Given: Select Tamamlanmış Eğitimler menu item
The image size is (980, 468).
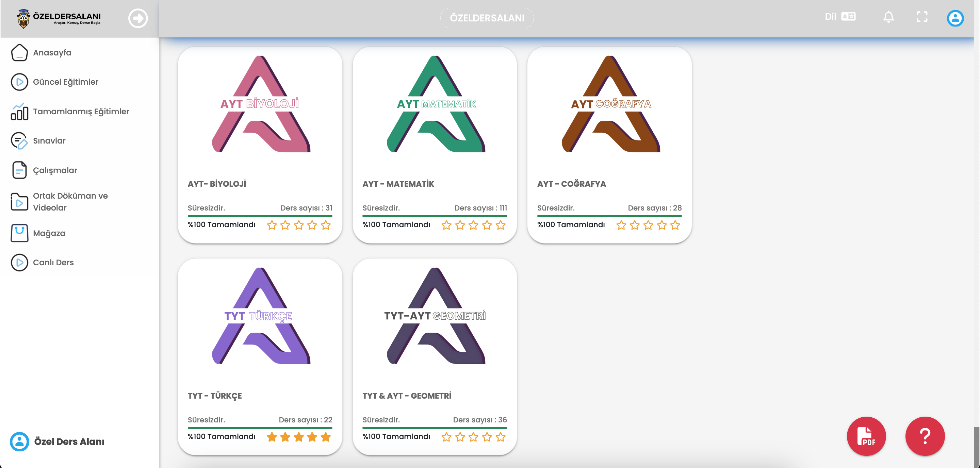Looking at the screenshot, I should tap(81, 112).
